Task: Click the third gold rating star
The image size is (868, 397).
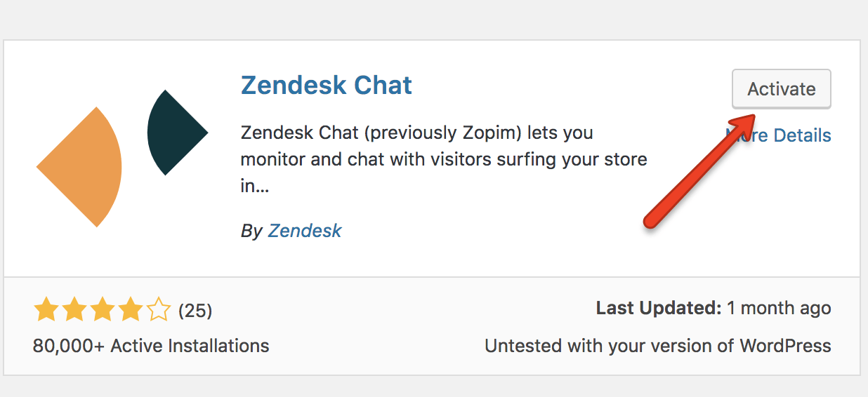Action: [x=102, y=309]
